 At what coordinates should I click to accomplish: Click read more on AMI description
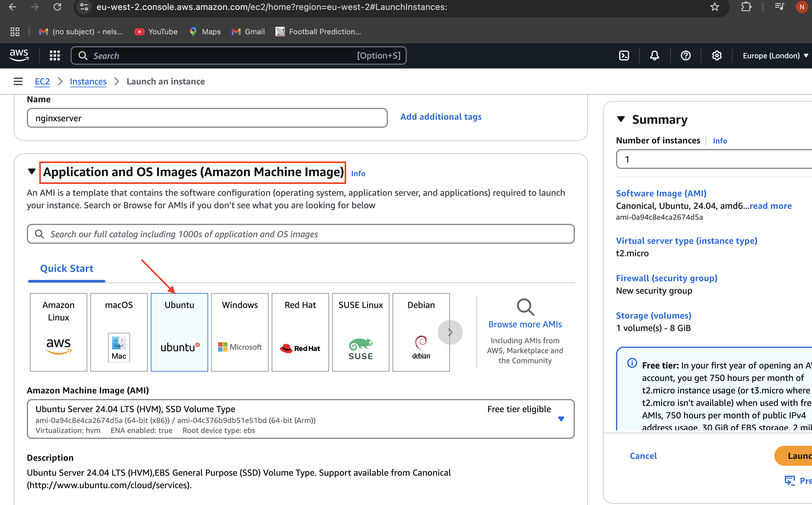[771, 206]
